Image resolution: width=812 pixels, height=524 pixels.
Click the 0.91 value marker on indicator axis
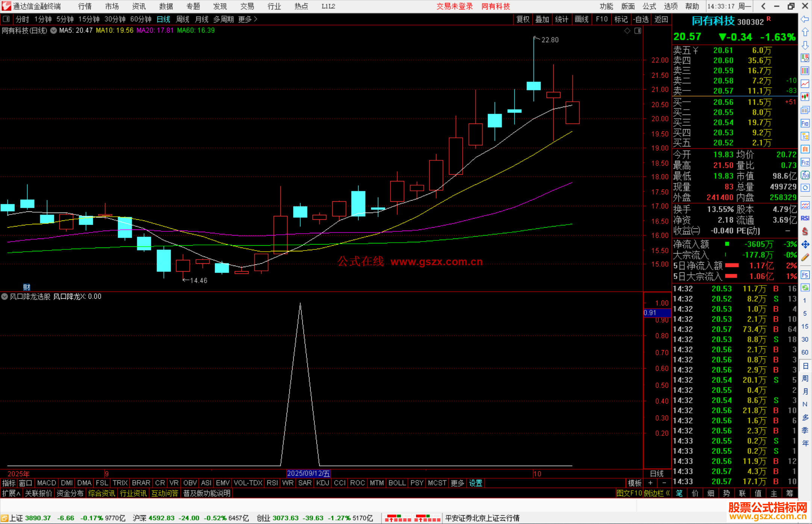click(x=657, y=313)
